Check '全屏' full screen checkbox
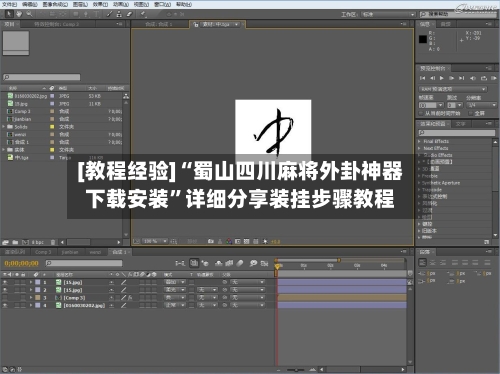The width and height of the screenshot is (500, 374). tap(471, 113)
